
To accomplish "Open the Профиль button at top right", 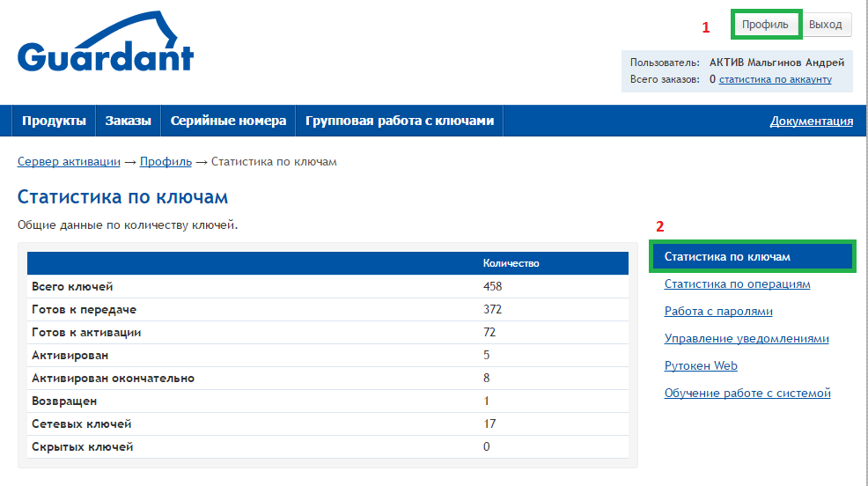I will click(x=764, y=25).
